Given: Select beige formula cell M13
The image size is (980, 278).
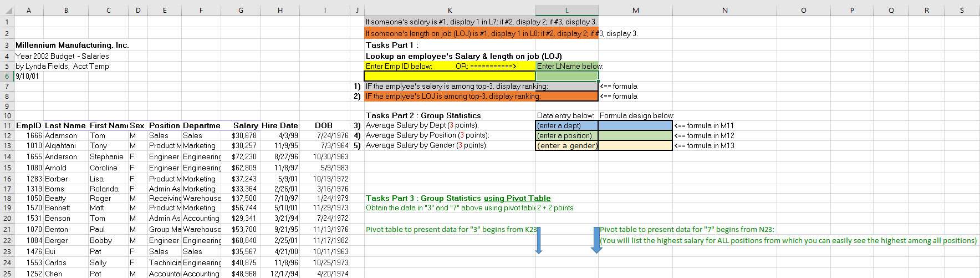Looking at the screenshot, I should (635, 145).
